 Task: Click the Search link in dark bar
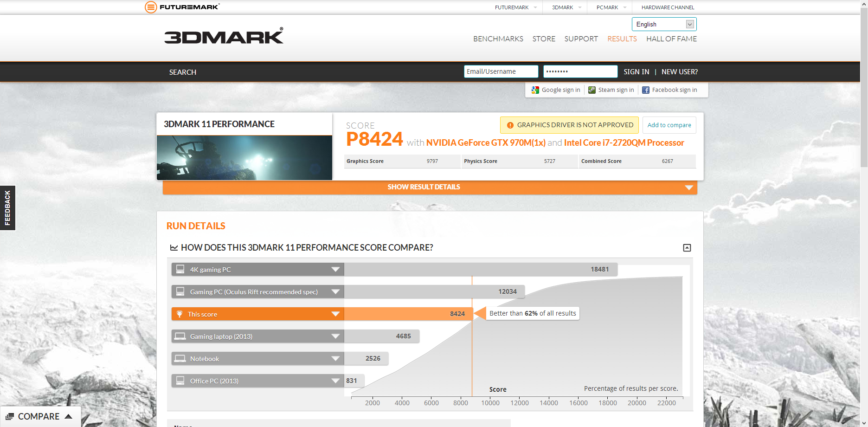(183, 72)
